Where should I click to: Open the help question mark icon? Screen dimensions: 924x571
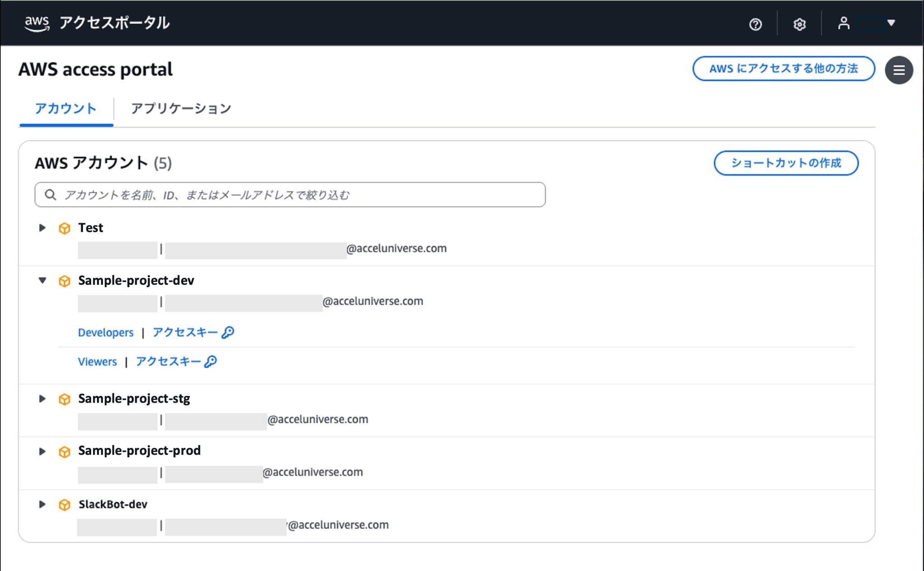(x=755, y=24)
